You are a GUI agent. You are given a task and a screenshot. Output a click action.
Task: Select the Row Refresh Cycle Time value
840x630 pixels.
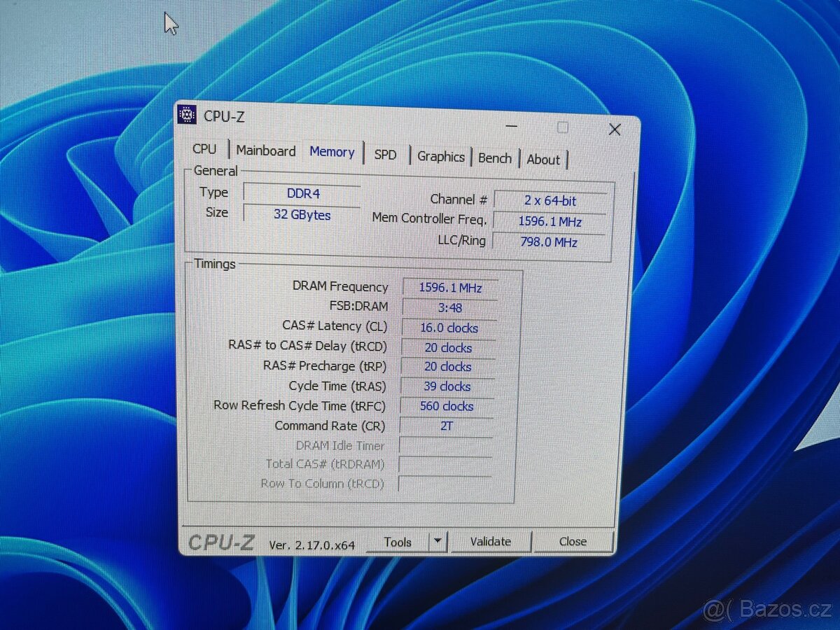click(447, 406)
